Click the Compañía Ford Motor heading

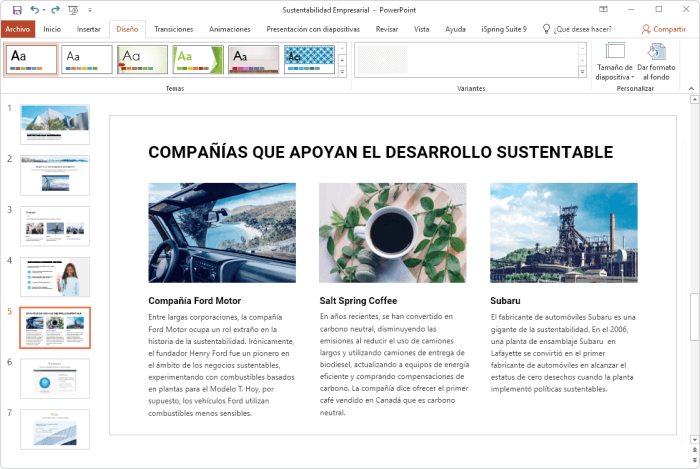(195, 301)
